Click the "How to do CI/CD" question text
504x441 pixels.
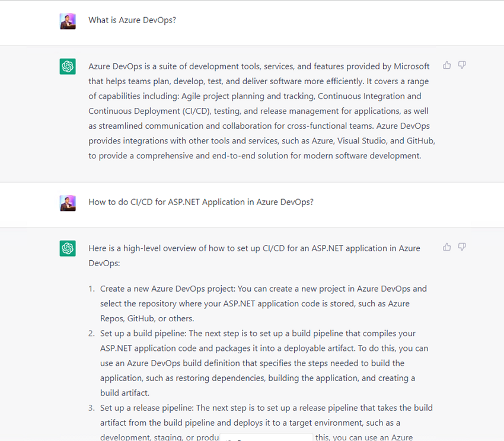click(x=200, y=202)
